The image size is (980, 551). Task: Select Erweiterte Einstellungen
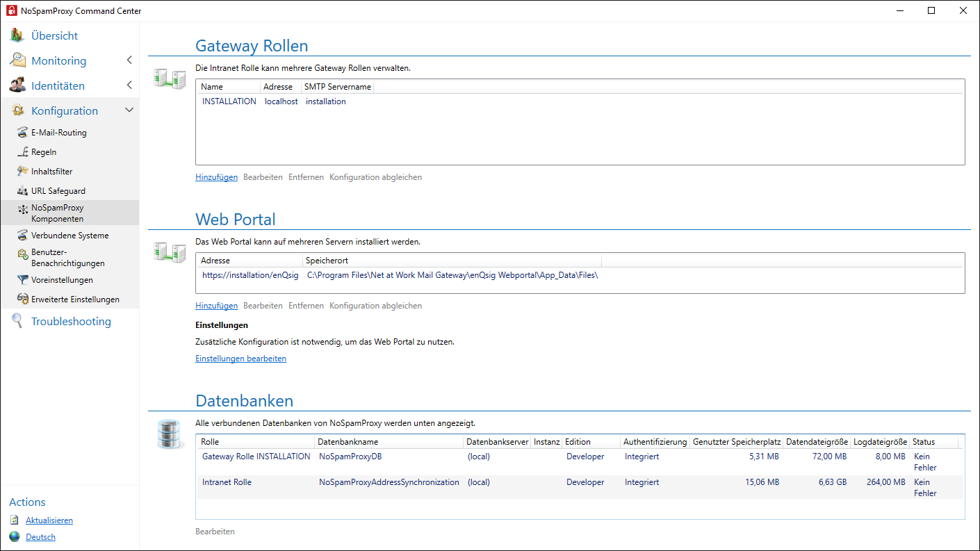(75, 299)
